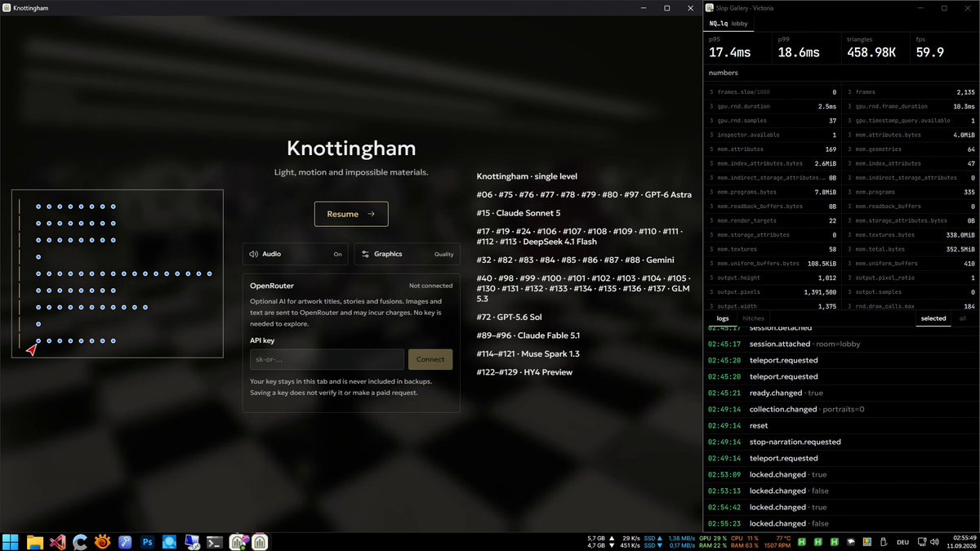Click the 'Not connected' OpenRouter status

(x=430, y=286)
